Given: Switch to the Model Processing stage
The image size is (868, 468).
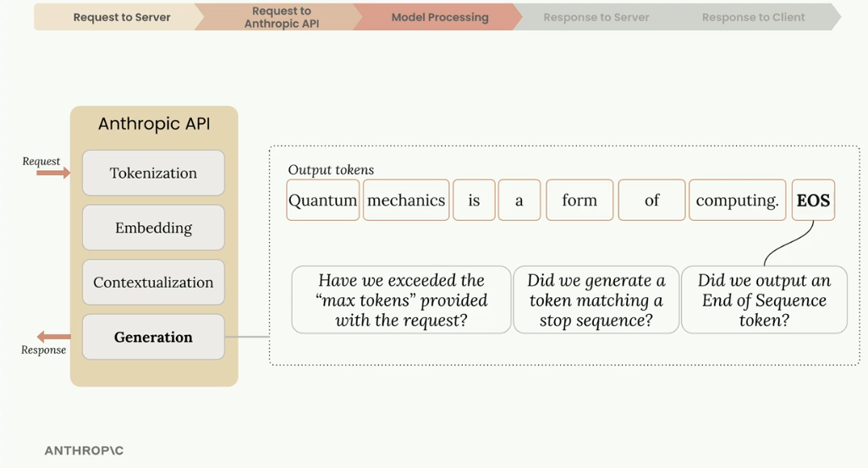Looking at the screenshot, I should click(x=438, y=17).
